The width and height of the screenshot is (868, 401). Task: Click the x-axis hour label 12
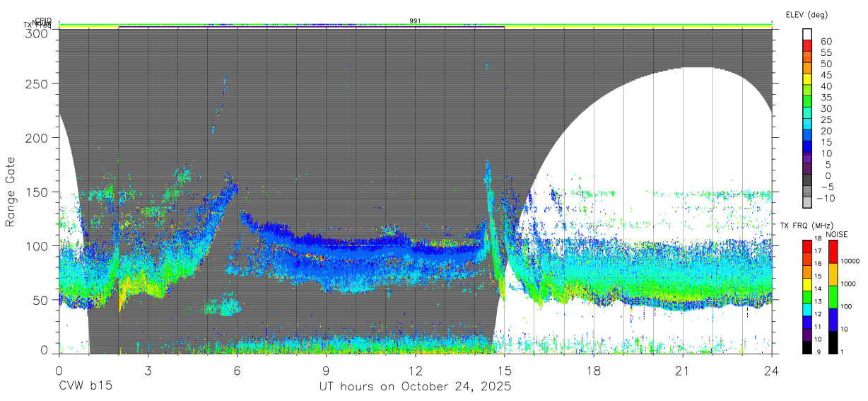(416, 370)
